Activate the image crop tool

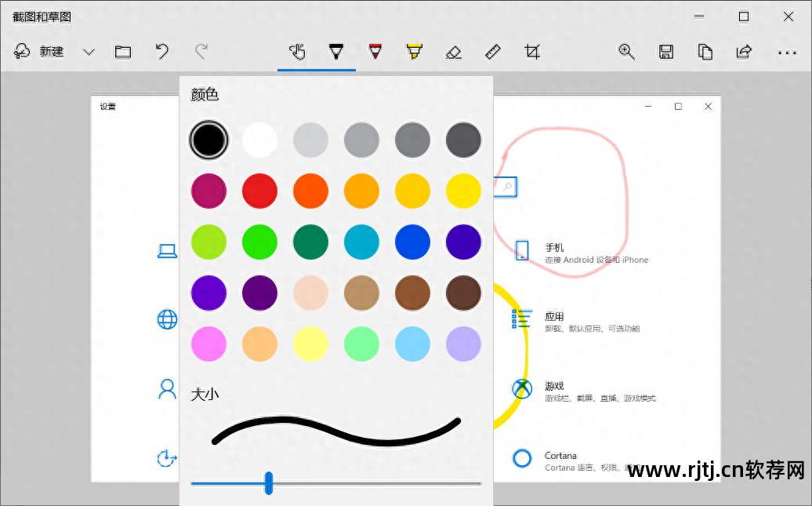pyautogui.click(x=532, y=52)
